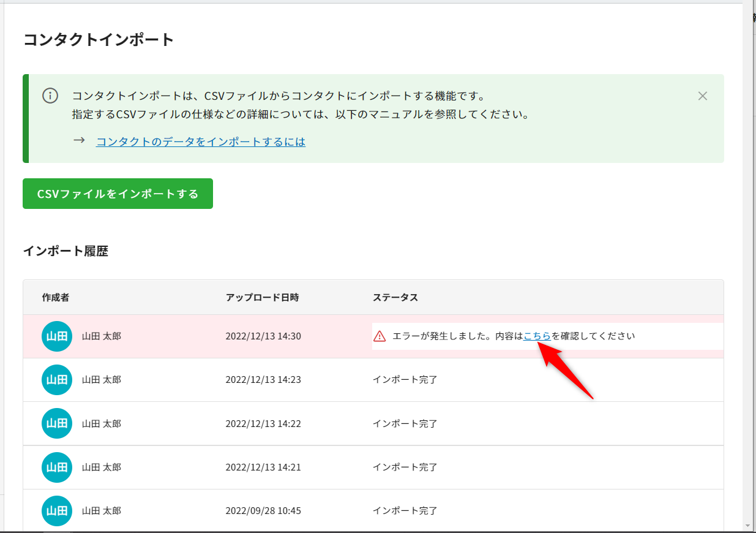Click the ステータス column header
The image size is (756, 533).
click(x=395, y=298)
